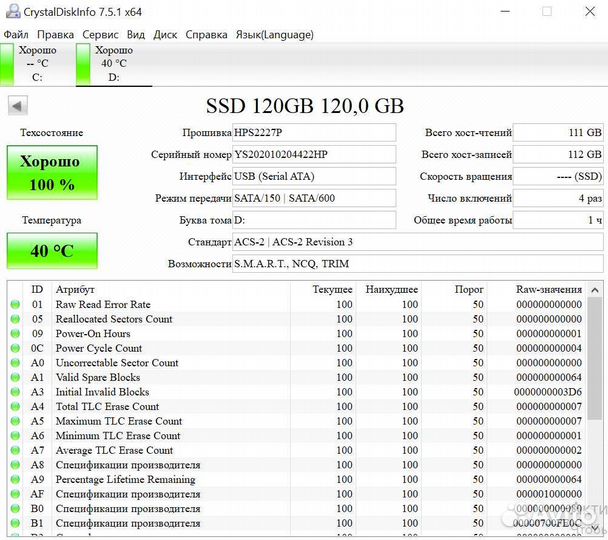Screen dimensions: 608x540
Task: Click status dot in the AF row
Action: coord(15,494)
